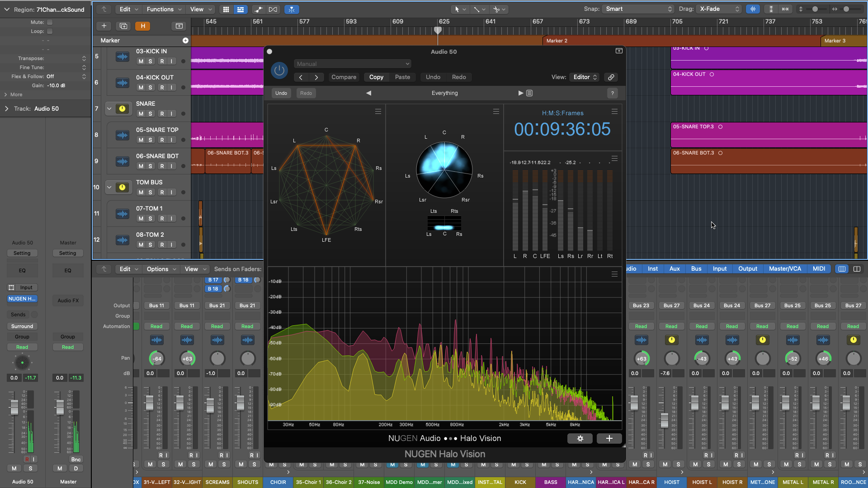Image resolution: width=868 pixels, height=488 pixels.
Task: Toggle the plugin power bypass button
Action: click(x=279, y=70)
